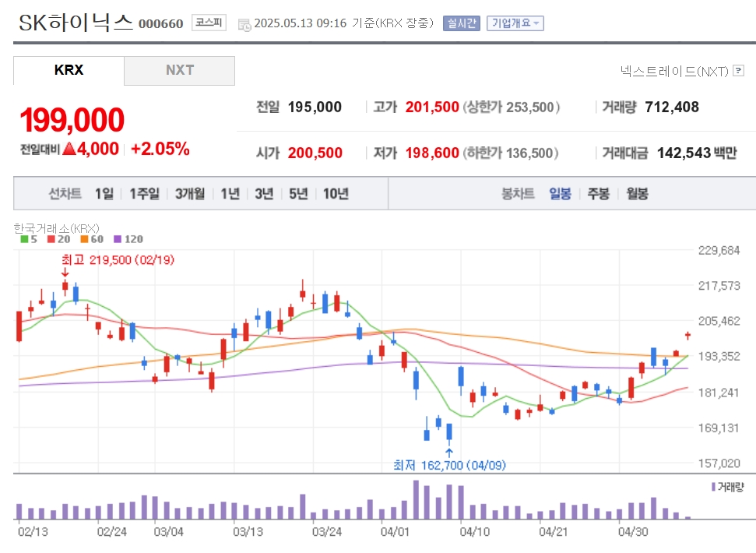Click the green 5-day moving average legend
Image resolution: width=756 pixels, height=553 pixels.
coord(29,239)
